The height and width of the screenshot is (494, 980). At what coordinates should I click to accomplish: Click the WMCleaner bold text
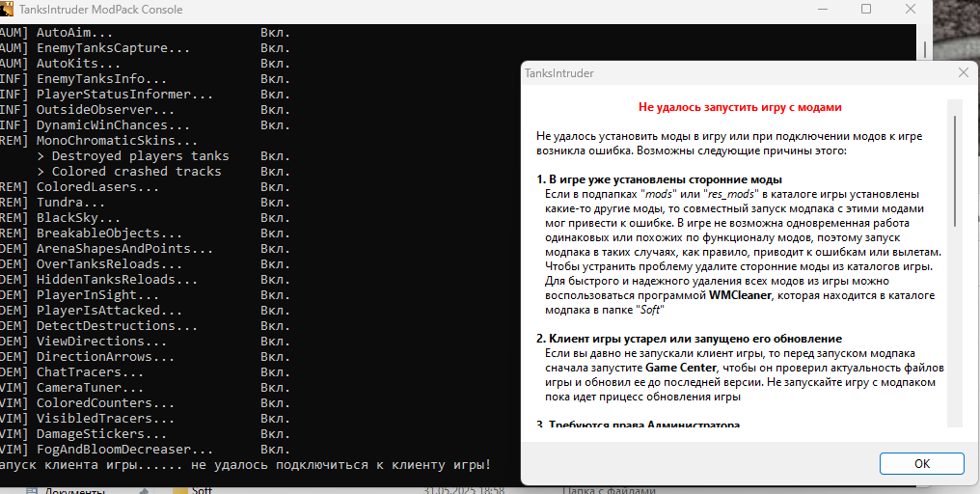[741, 295]
